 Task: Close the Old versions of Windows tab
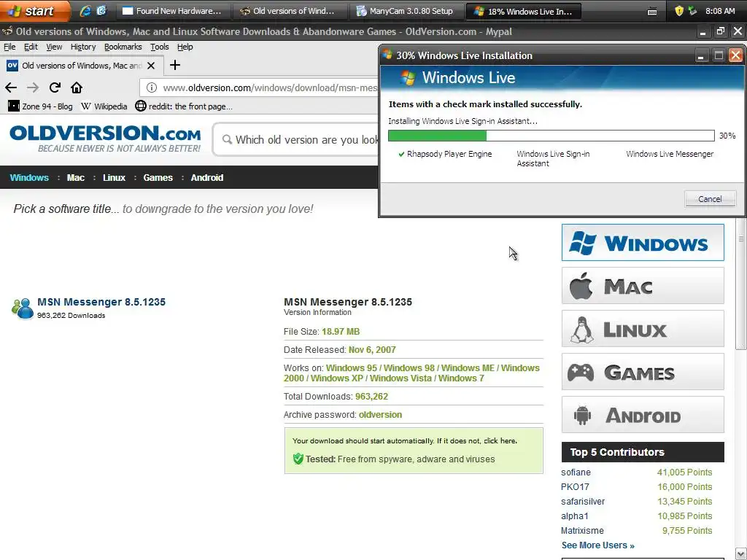151,66
